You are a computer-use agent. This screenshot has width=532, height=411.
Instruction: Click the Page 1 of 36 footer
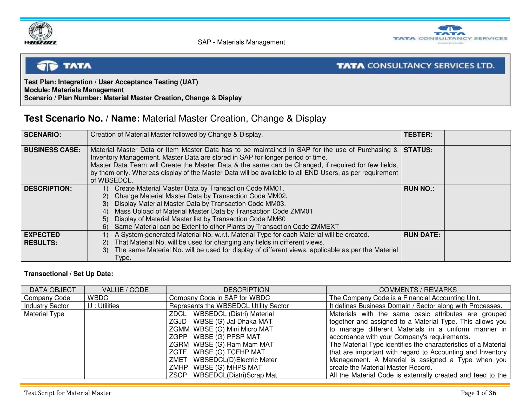coord(478,393)
